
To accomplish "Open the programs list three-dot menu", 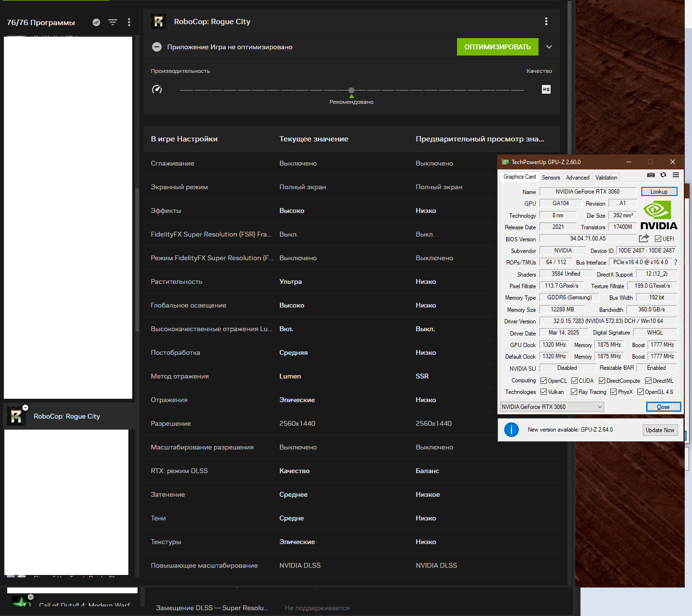I will 129,22.
